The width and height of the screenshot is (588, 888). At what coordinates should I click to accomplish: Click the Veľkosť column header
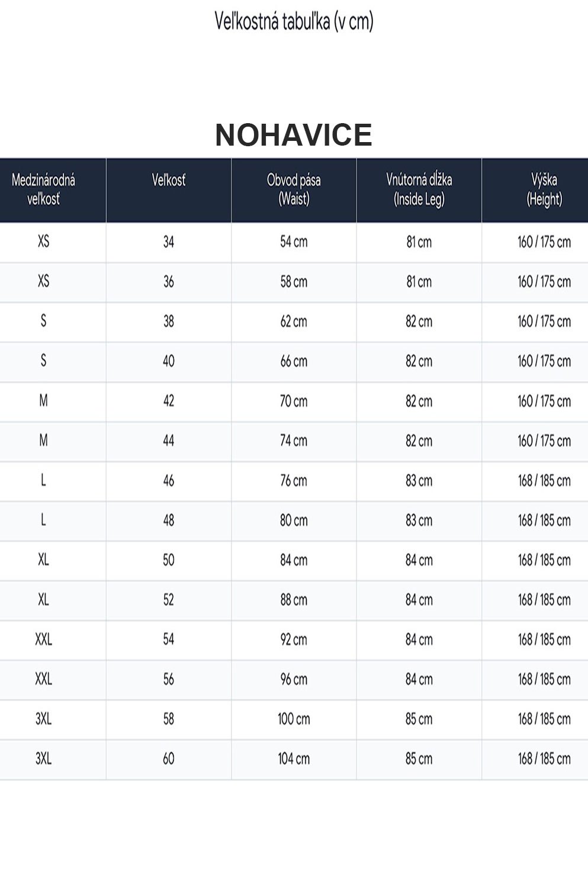169,190
